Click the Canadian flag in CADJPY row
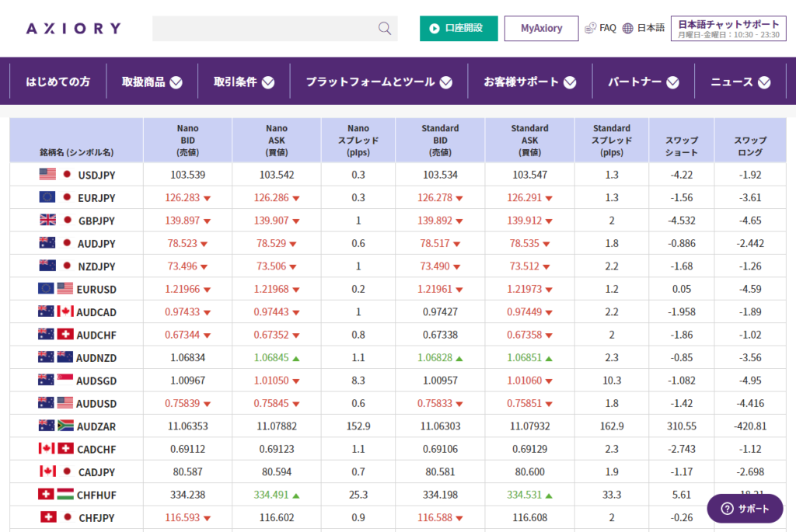 click(x=47, y=471)
